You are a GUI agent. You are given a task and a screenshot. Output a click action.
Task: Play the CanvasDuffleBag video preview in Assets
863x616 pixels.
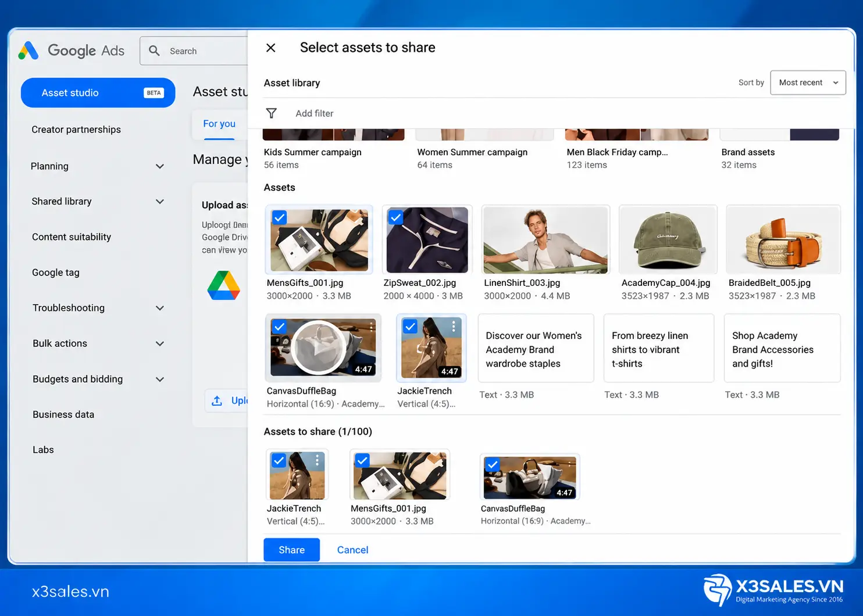pos(318,348)
